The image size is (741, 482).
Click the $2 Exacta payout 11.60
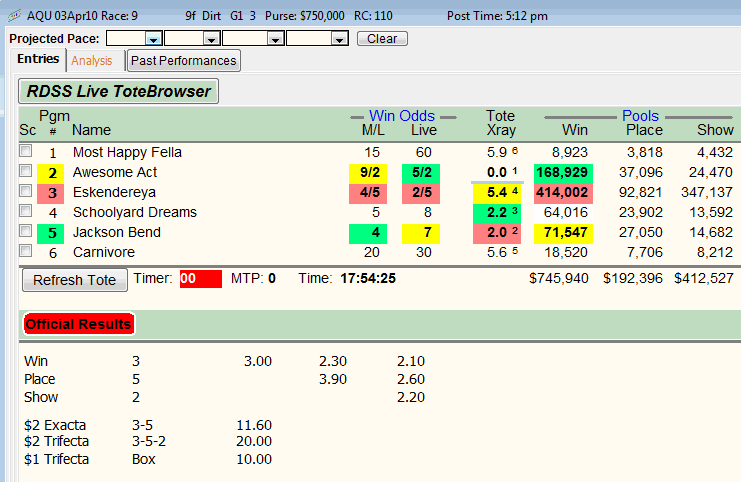(254, 425)
